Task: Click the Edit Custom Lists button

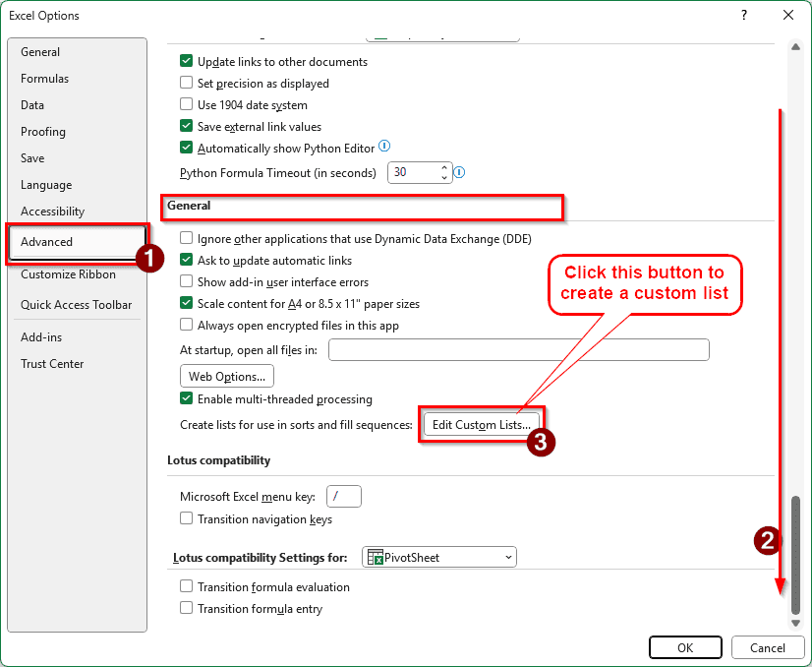Action: 481,425
